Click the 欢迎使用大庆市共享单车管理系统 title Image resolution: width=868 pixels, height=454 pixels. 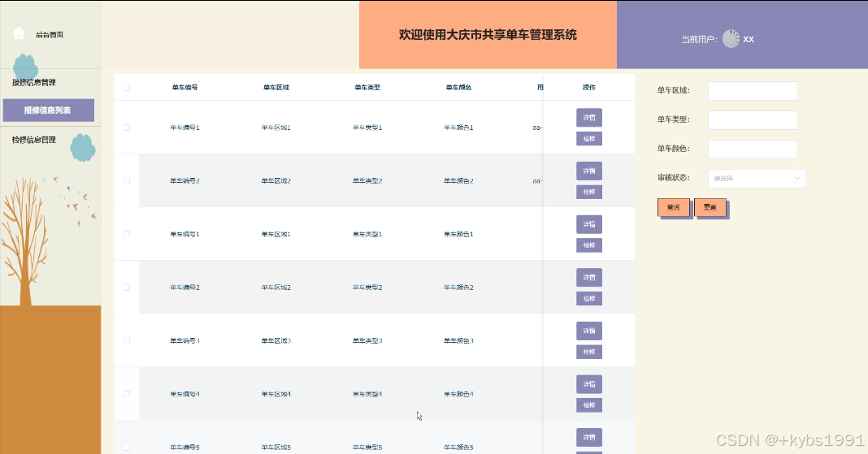point(488,35)
